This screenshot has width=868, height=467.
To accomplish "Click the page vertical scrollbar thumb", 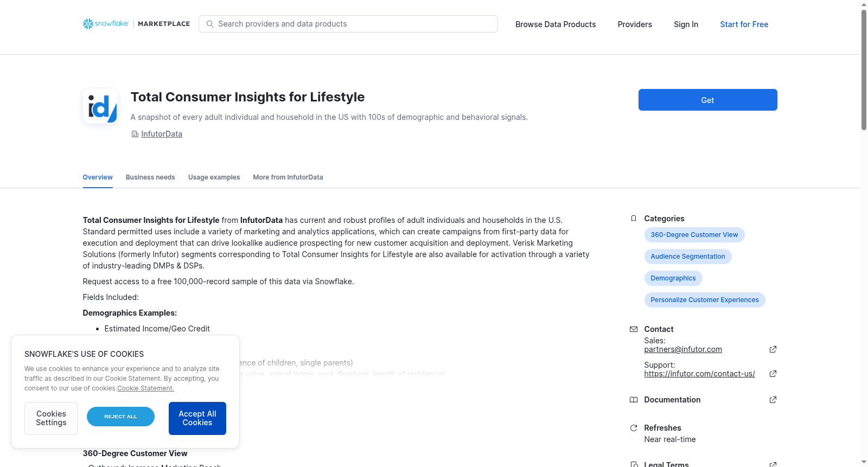I will 864,69.
